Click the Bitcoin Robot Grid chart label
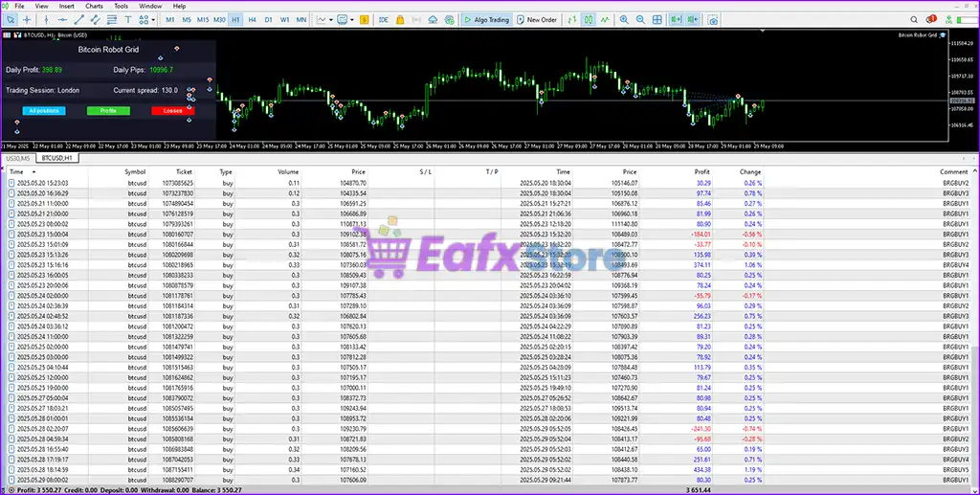The width and height of the screenshot is (980, 495). [x=918, y=35]
